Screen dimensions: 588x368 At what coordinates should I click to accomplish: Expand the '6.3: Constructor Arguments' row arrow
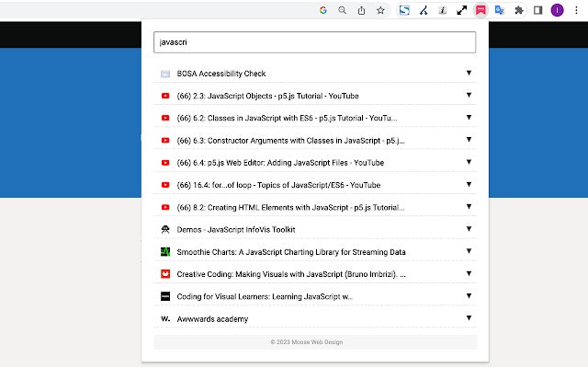pos(469,139)
